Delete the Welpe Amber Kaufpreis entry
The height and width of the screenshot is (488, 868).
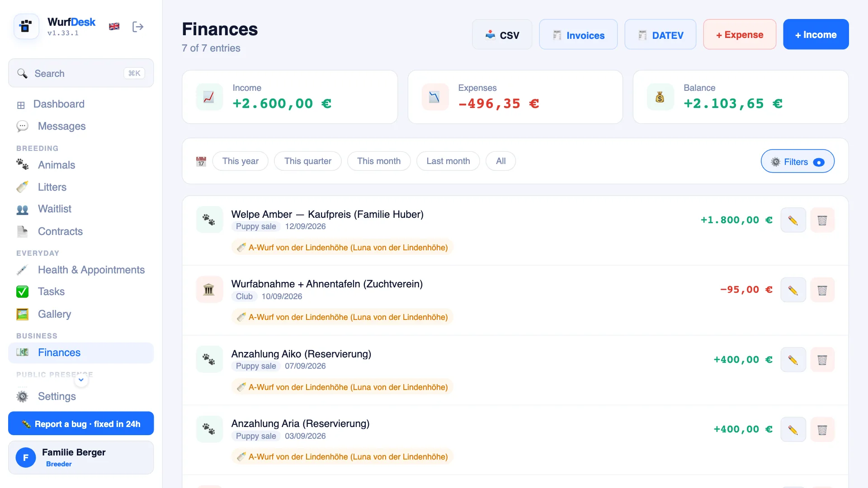click(x=822, y=220)
